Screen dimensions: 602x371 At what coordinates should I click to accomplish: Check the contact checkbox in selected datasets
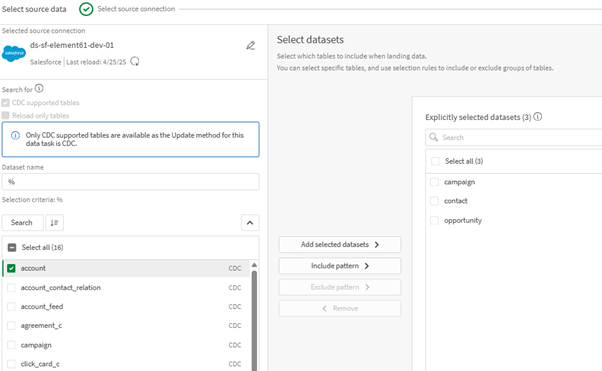pyautogui.click(x=434, y=201)
